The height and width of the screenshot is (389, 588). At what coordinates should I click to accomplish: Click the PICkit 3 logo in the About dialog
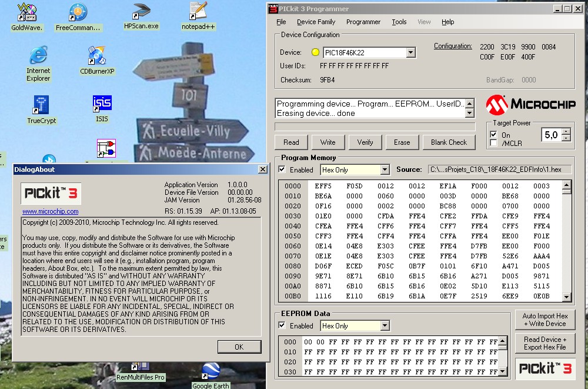[51, 194]
